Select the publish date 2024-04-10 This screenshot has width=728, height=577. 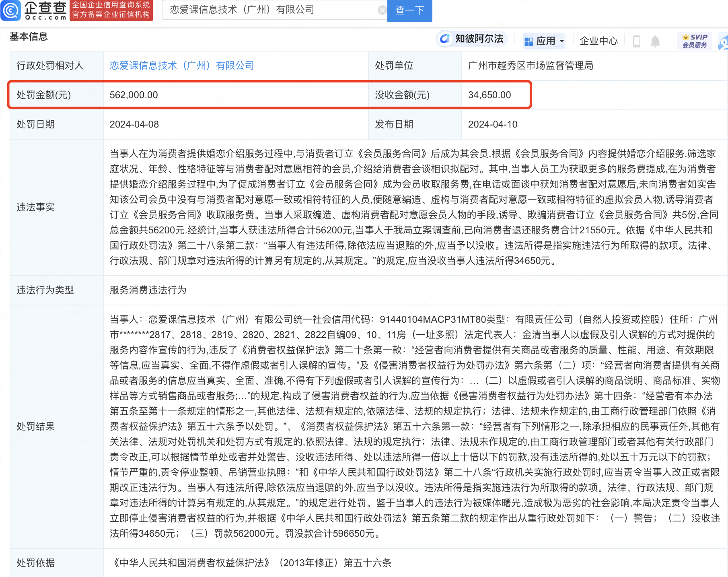[x=493, y=124]
